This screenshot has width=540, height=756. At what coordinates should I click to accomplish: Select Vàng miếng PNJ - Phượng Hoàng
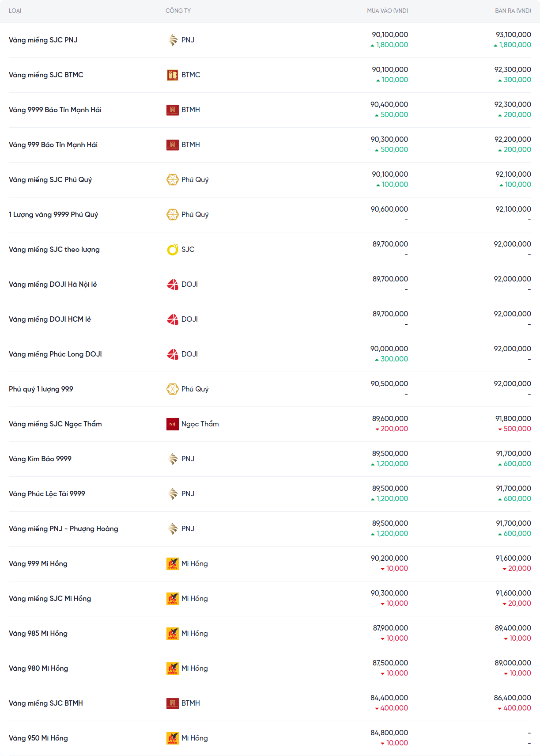click(x=64, y=529)
